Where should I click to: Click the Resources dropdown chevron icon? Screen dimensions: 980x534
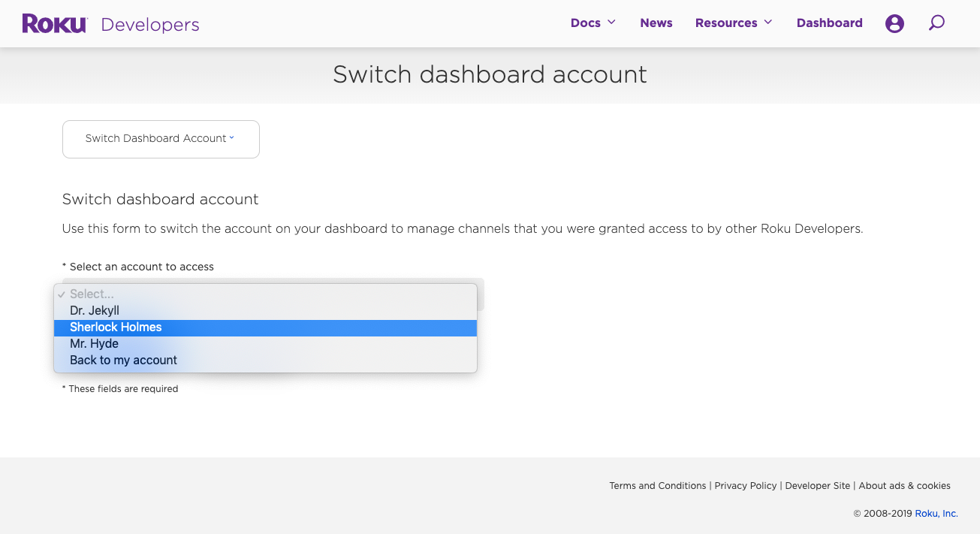[x=767, y=23]
